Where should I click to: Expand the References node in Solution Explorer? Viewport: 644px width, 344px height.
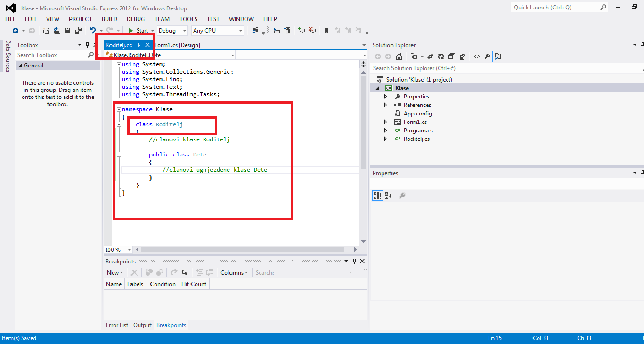tap(386, 105)
